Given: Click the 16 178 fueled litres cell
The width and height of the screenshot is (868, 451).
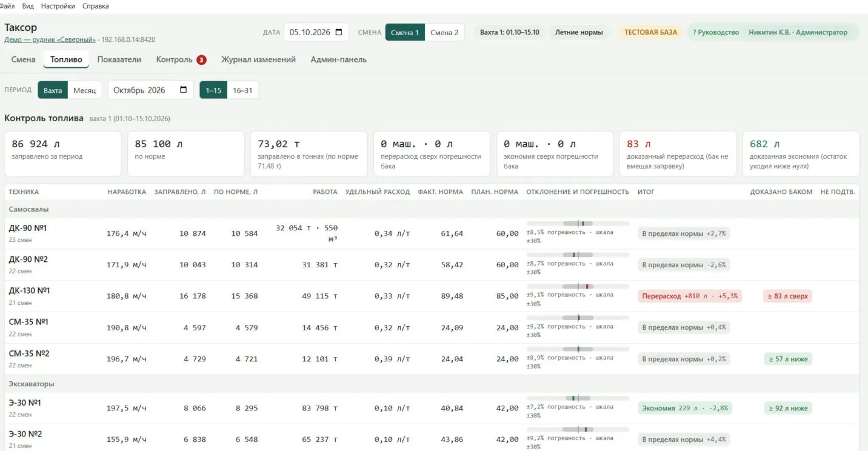Looking at the screenshot, I should (193, 296).
